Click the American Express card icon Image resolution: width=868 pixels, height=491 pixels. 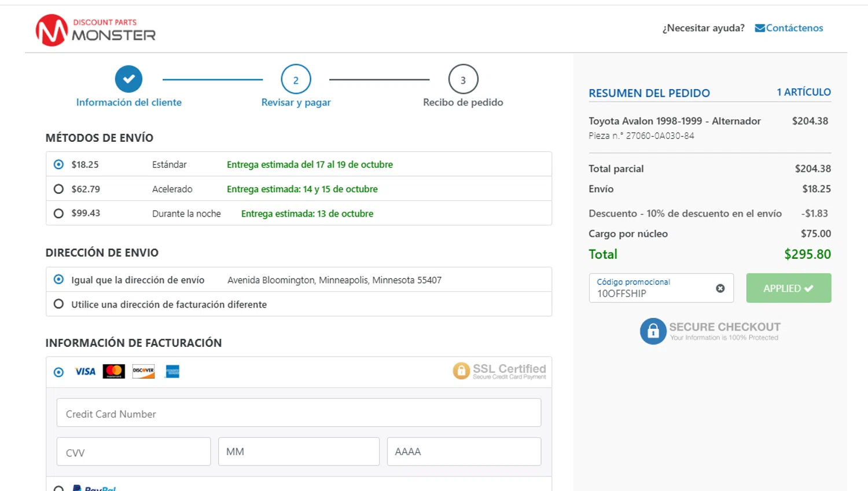172,372
